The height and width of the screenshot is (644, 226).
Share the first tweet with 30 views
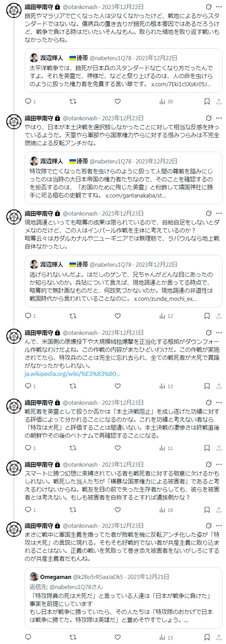[x=219, y=102]
